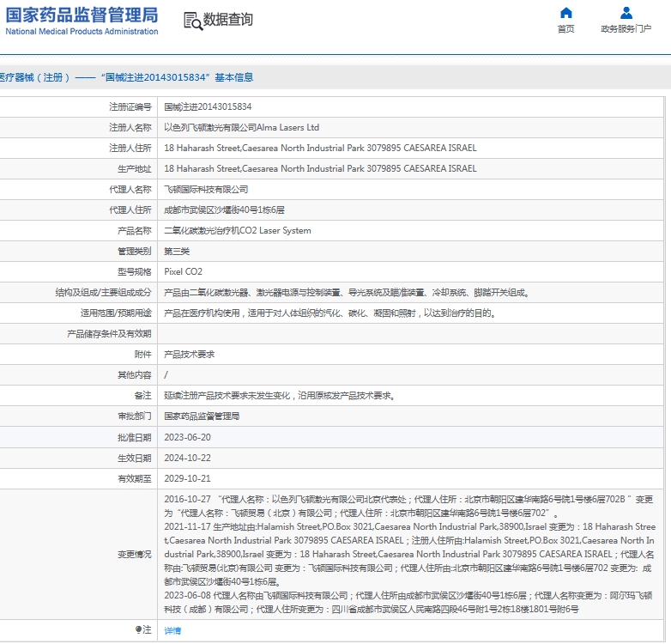This screenshot has height=644, width=671.
Task: Click the home page house icon
Action: tap(565, 13)
